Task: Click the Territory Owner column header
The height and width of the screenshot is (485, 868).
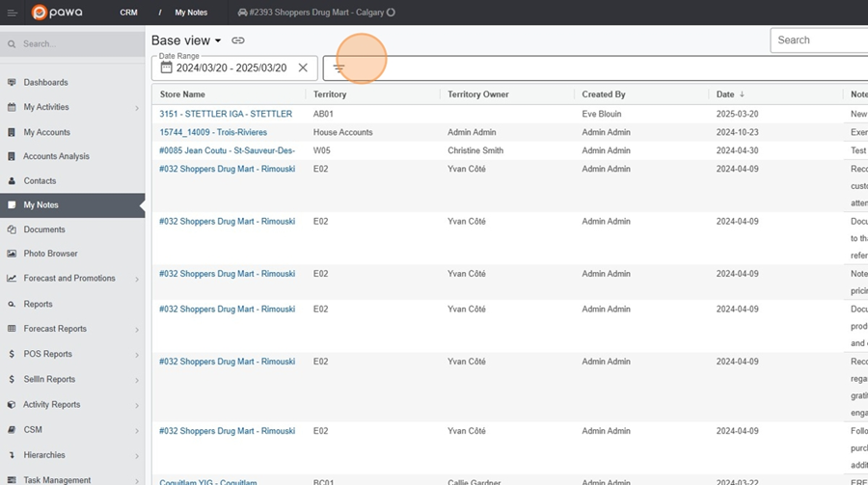Action: click(x=477, y=94)
